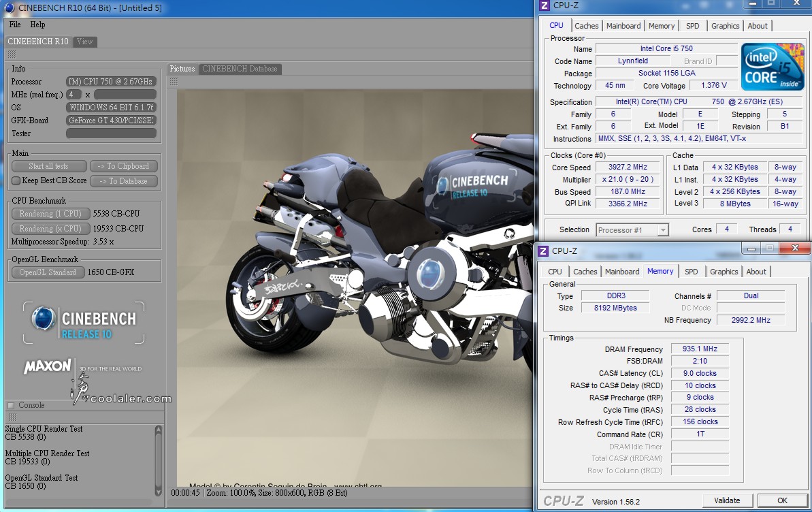Click the memory Size value 8192 MBytes
The image size is (812, 512).
click(x=615, y=308)
